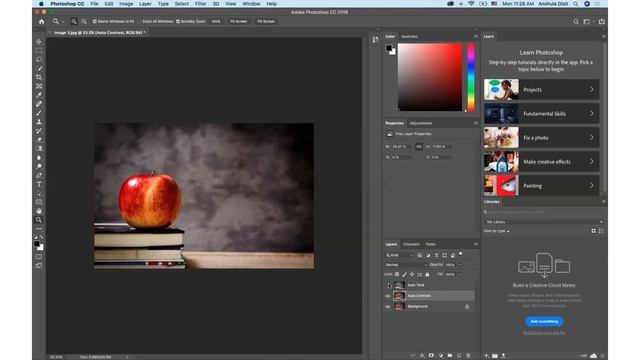Toggle Scrubby Zoom checkbox

[178, 21]
